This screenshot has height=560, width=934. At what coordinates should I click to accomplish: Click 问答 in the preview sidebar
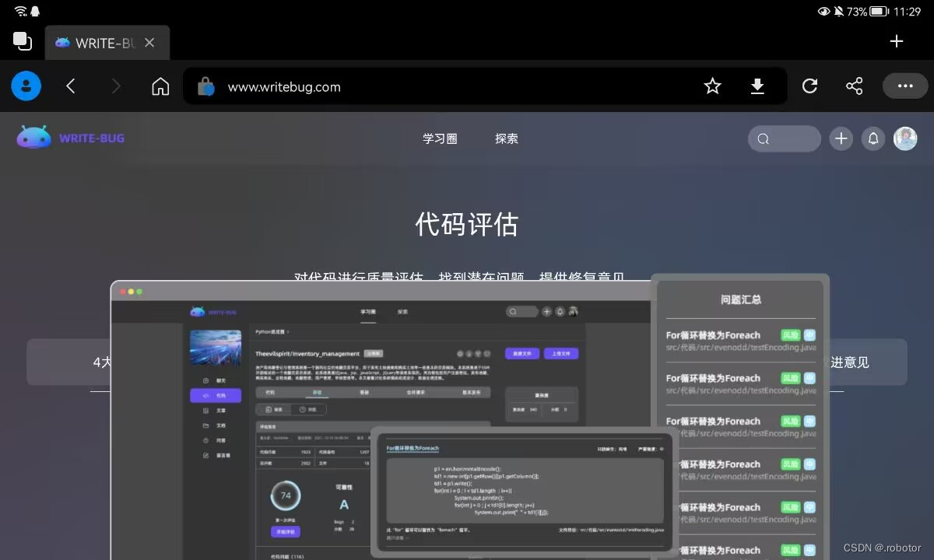pyautogui.click(x=216, y=440)
